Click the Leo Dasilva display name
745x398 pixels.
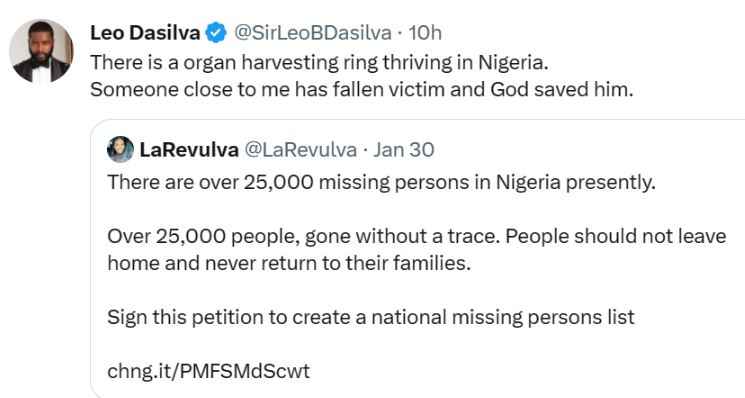[x=145, y=33]
